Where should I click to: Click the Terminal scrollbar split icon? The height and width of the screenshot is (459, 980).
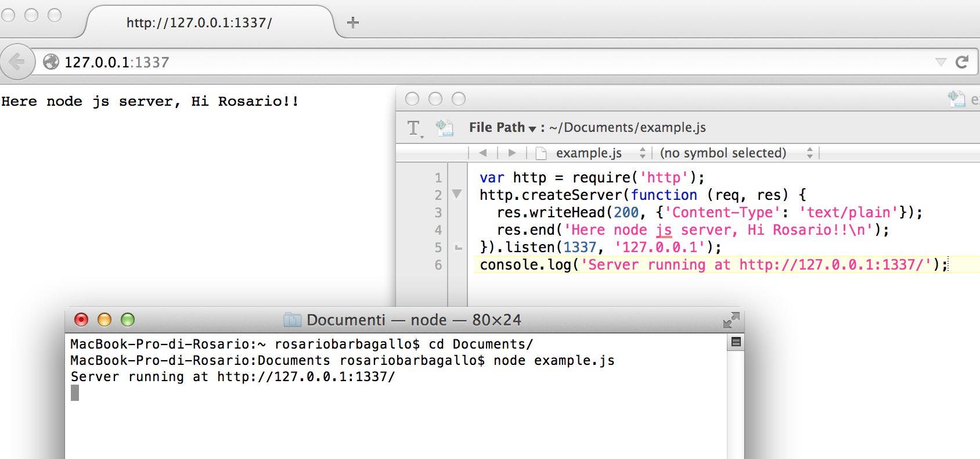tap(736, 342)
